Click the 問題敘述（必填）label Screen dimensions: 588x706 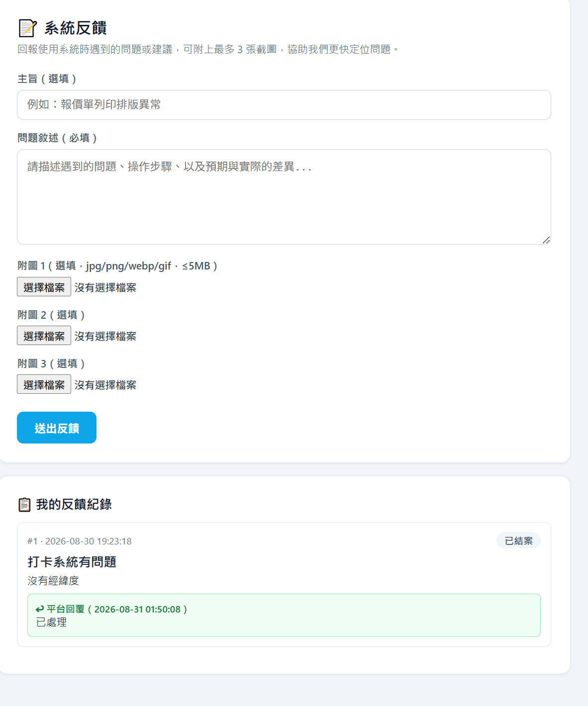click(x=57, y=138)
